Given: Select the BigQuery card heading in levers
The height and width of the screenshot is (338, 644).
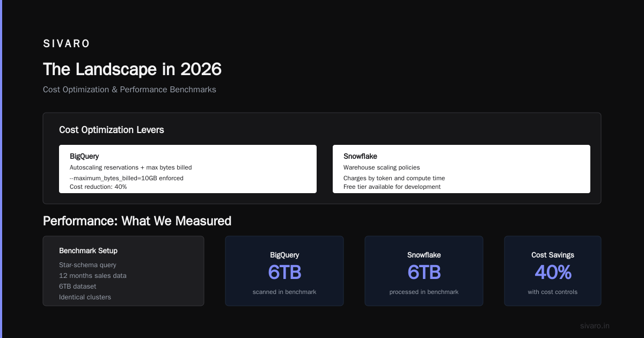Looking at the screenshot, I should [84, 156].
